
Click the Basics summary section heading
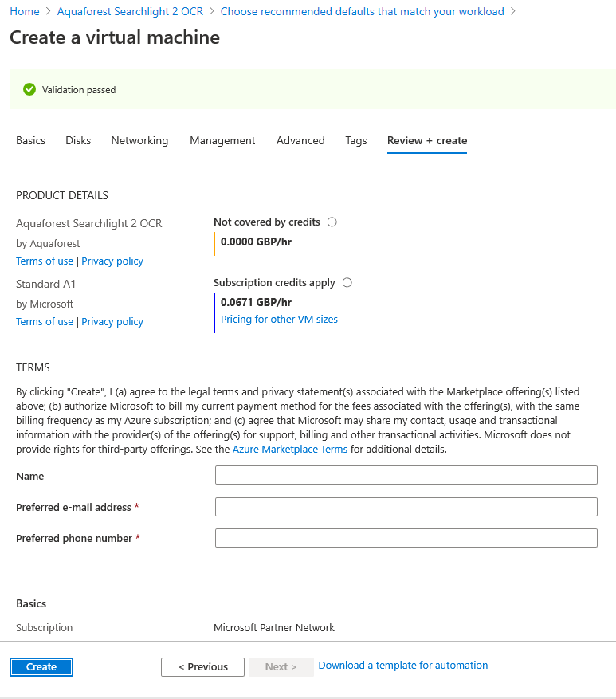31,603
